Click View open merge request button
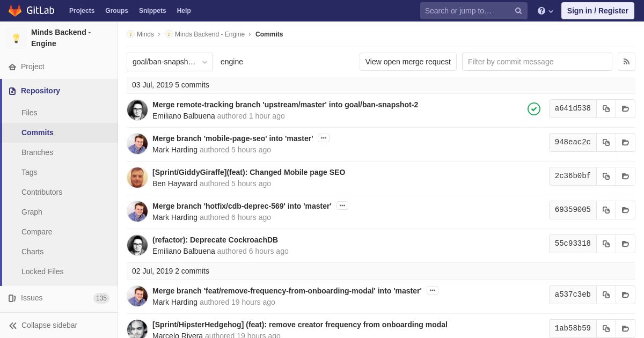This screenshot has height=338, width=644. click(408, 62)
